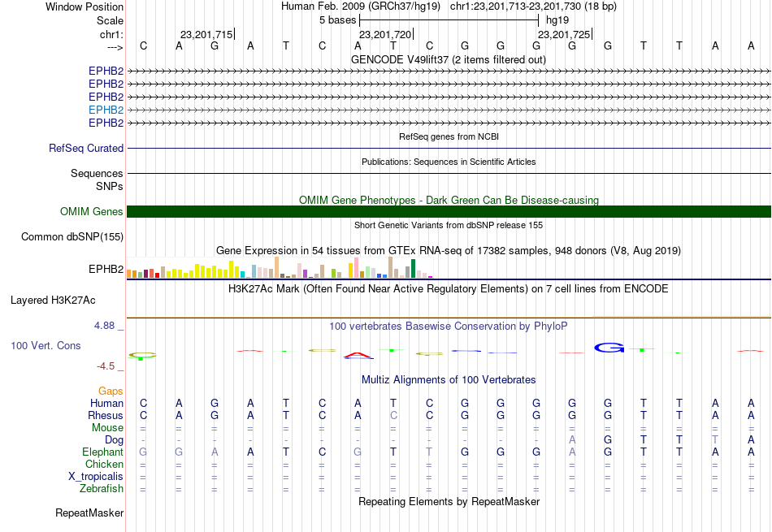Click the Common dbSNP(155) track label

coord(72,236)
